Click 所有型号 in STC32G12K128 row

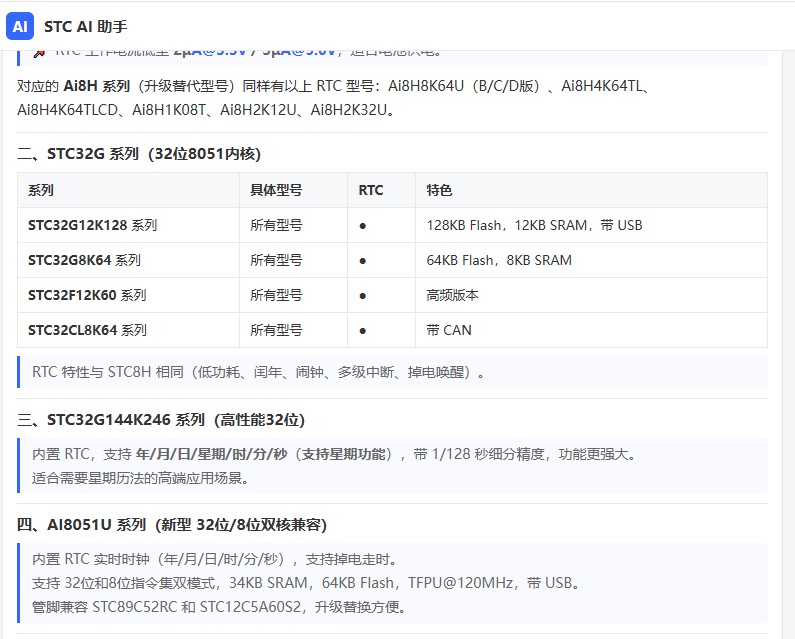click(x=276, y=225)
